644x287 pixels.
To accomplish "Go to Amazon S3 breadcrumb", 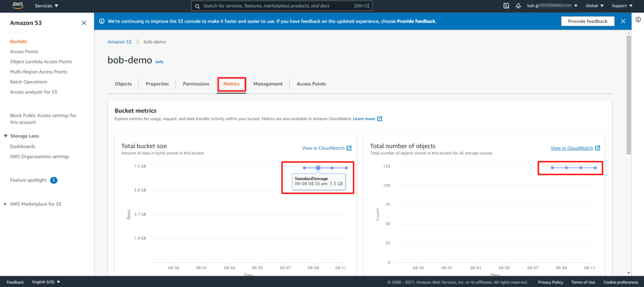I will (119, 42).
